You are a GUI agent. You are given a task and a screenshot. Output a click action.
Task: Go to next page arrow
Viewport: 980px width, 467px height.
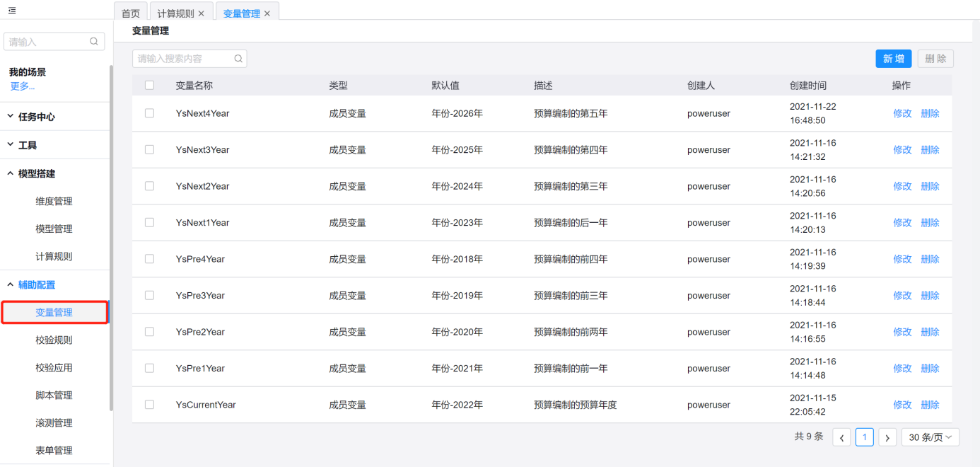tap(887, 437)
